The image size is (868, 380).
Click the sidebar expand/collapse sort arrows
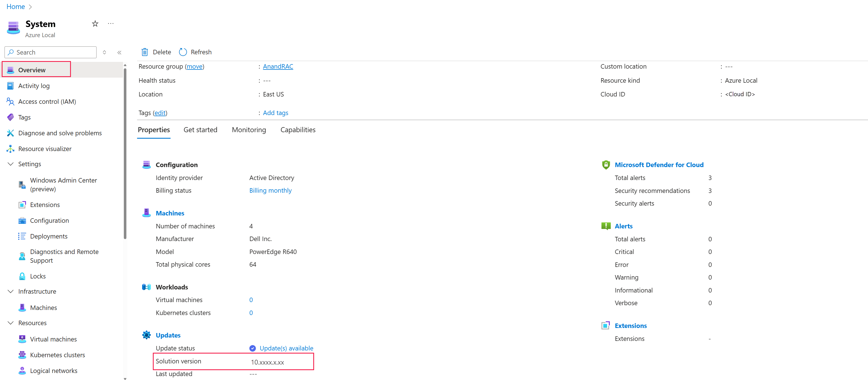point(104,53)
